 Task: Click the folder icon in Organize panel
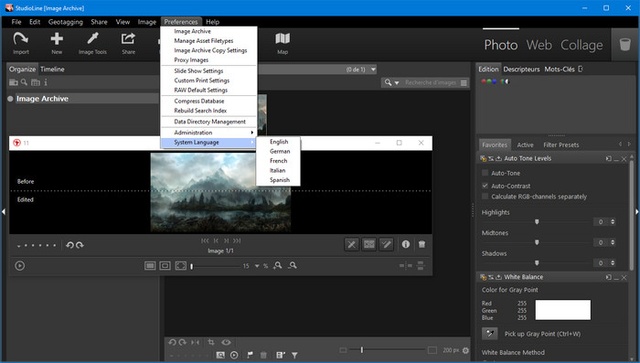point(13,82)
